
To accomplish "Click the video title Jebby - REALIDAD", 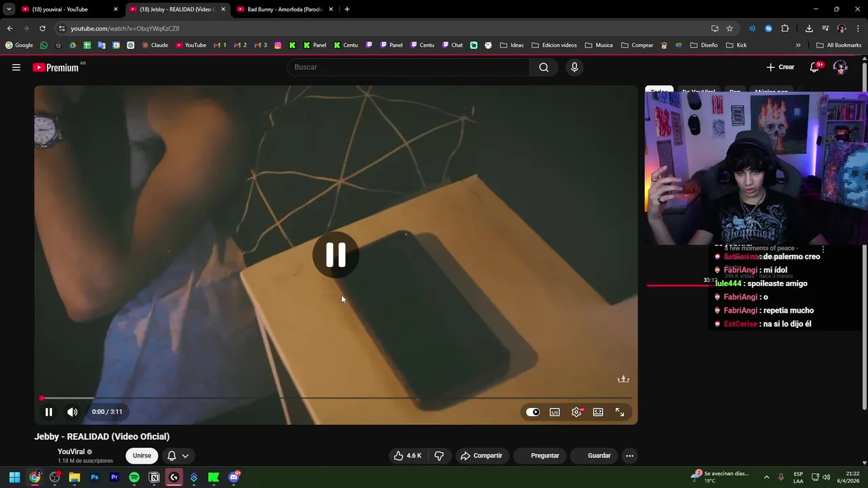I will pyautogui.click(x=102, y=436).
